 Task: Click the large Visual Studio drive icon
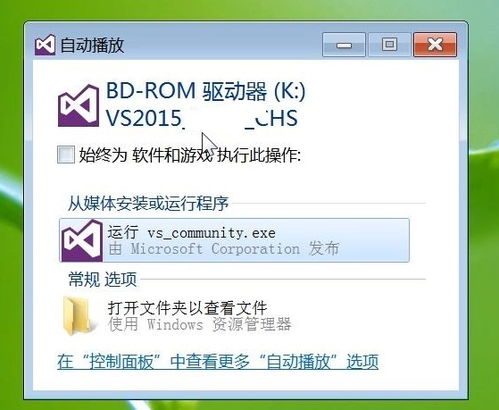tap(79, 106)
